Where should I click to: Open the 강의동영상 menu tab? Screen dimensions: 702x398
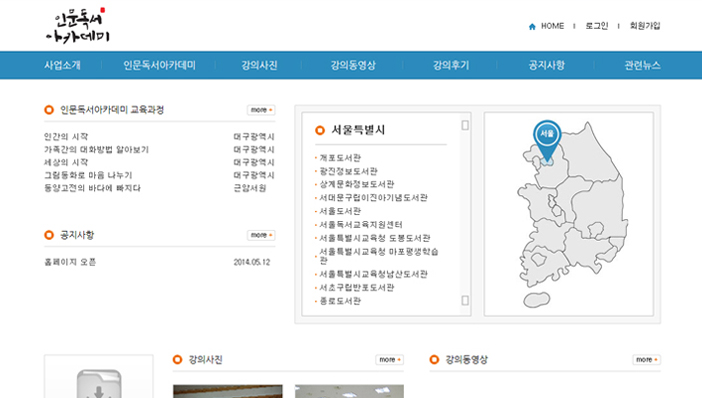pyautogui.click(x=353, y=65)
